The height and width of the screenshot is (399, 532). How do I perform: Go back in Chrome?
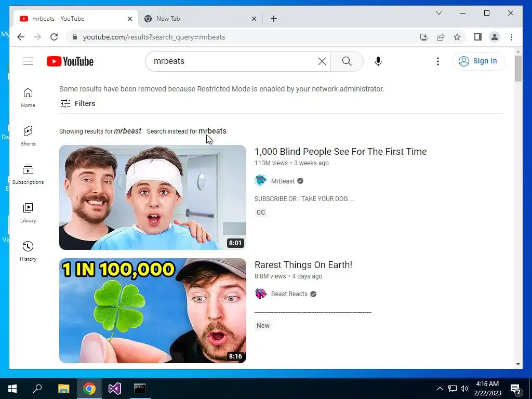click(21, 37)
